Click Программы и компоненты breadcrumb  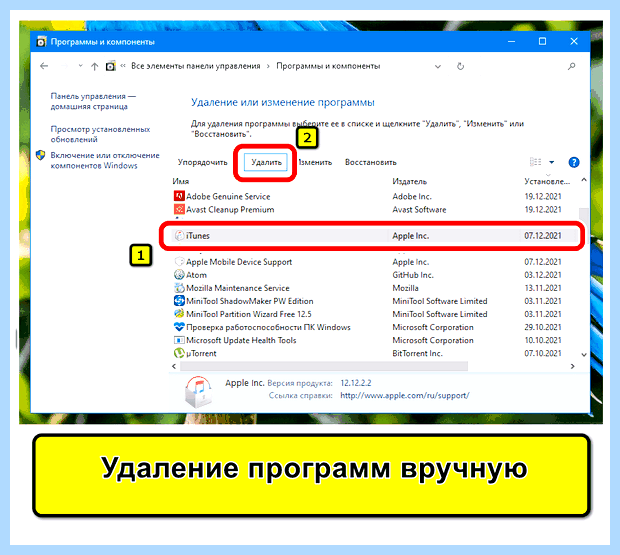pos(328,66)
